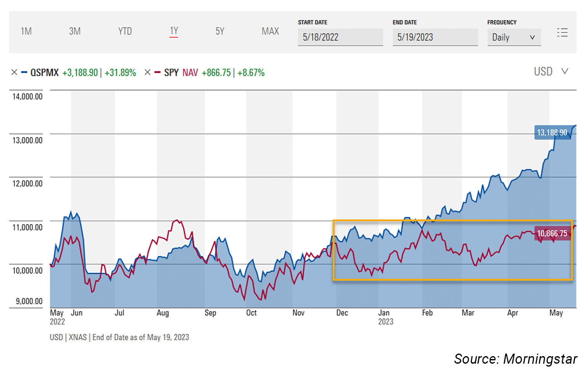The height and width of the screenshot is (383, 588).
Task: Click the 10,866.75 SPY value tag
Action: point(552,233)
